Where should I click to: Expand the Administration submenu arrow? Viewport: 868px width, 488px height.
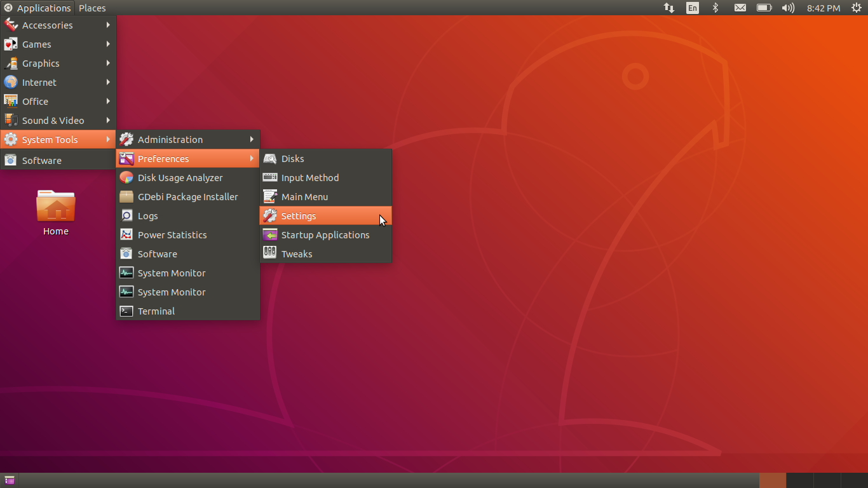(x=252, y=140)
